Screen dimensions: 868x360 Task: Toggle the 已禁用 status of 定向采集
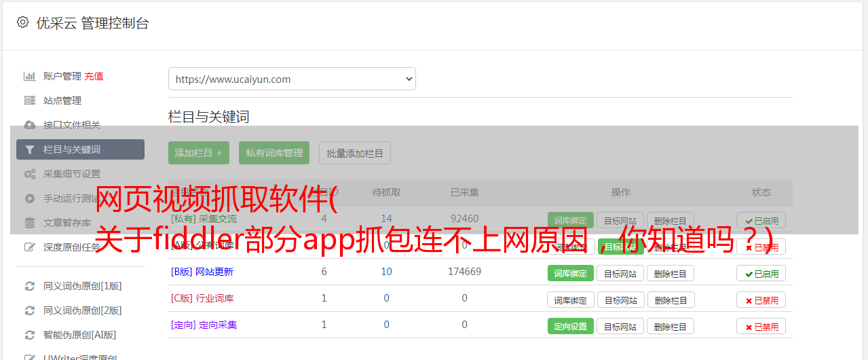point(761,326)
